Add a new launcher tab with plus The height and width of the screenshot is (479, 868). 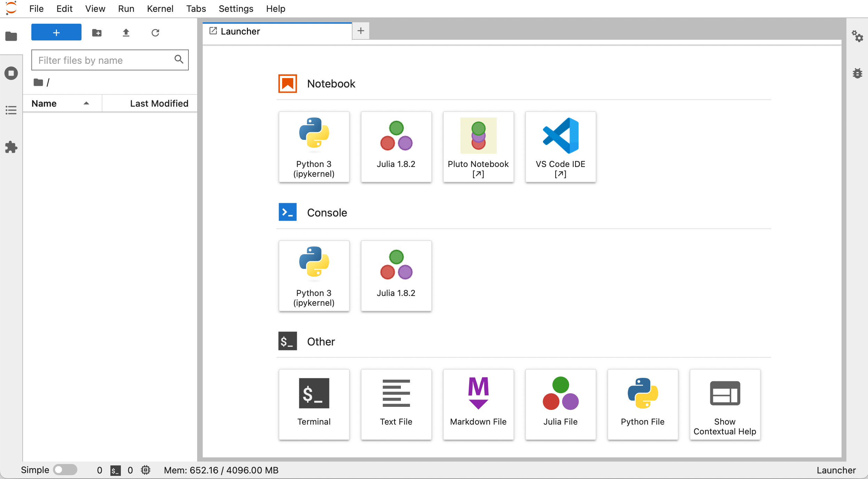tap(361, 31)
